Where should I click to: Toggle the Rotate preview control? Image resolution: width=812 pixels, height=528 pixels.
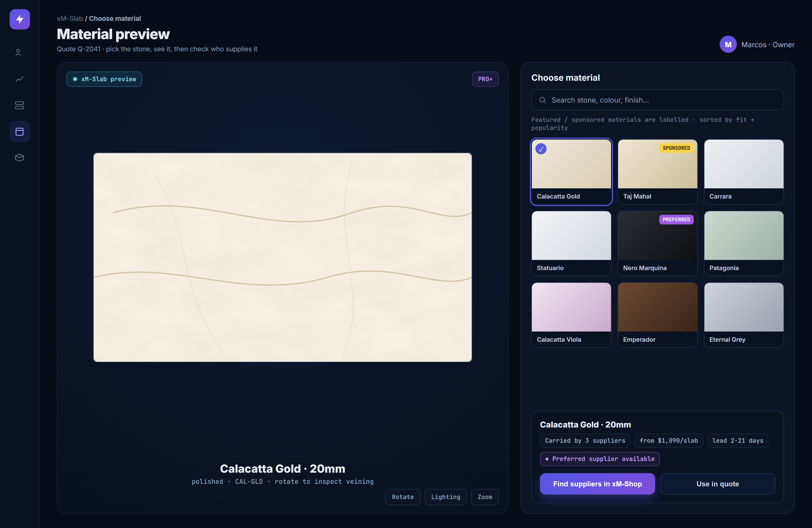tap(403, 497)
